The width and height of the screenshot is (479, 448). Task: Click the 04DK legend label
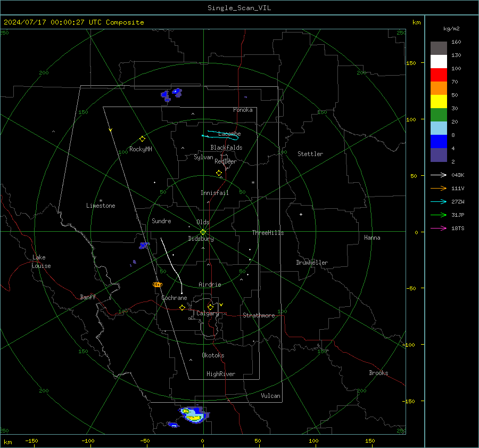click(458, 175)
